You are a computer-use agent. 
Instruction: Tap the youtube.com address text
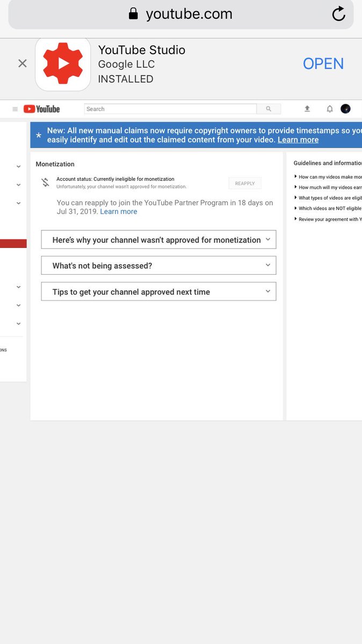tap(189, 14)
